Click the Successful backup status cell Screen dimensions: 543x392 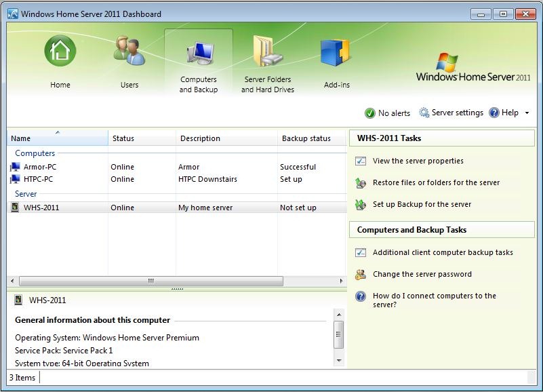298,167
